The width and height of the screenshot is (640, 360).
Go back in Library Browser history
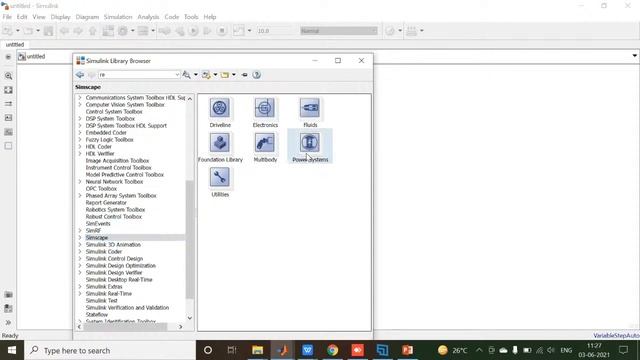(x=80, y=75)
